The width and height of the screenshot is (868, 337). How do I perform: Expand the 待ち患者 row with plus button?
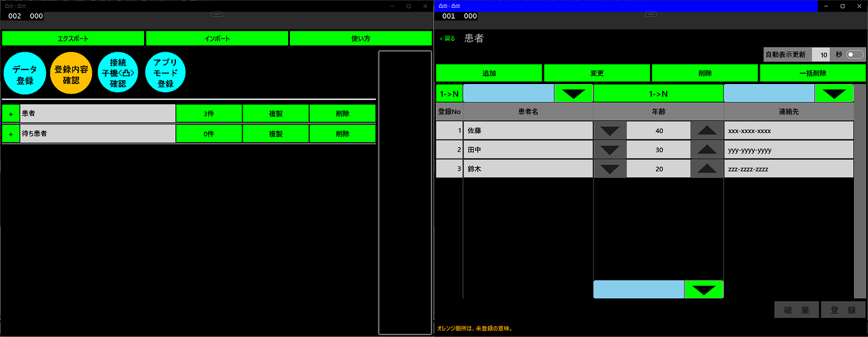click(11, 134)
